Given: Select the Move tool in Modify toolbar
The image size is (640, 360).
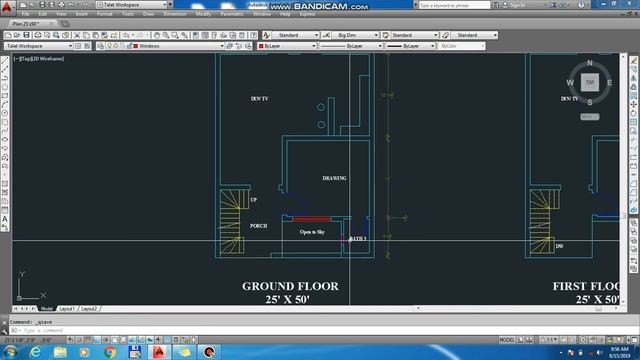Looking at the screenshot, I should tap(633, 104).
